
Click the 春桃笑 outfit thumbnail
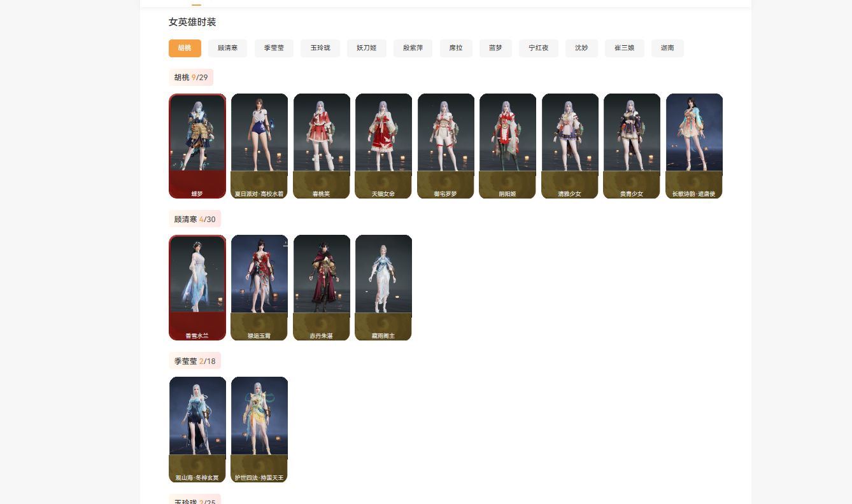tap(322, 146)
